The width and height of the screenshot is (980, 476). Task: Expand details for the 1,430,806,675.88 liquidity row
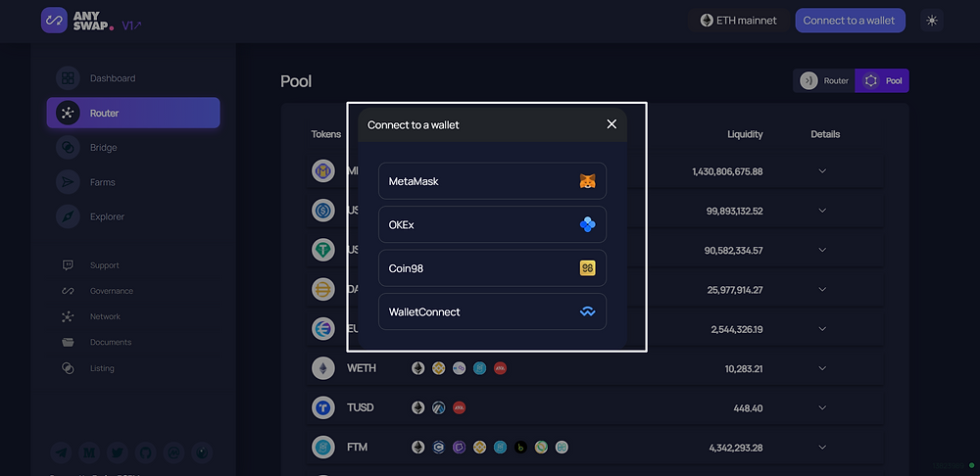(822, 171)
